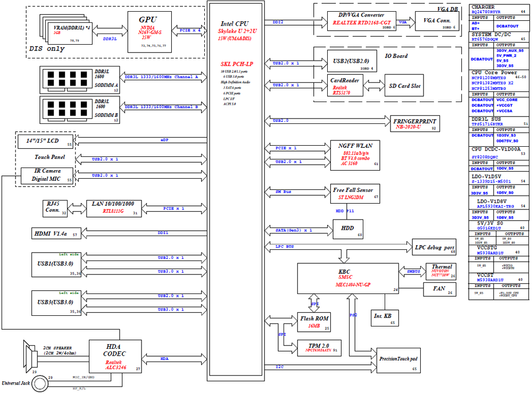Click the KBC SMSC MEC1404-NU-GP block
The image size is (532, 394).
coord(348,279)
